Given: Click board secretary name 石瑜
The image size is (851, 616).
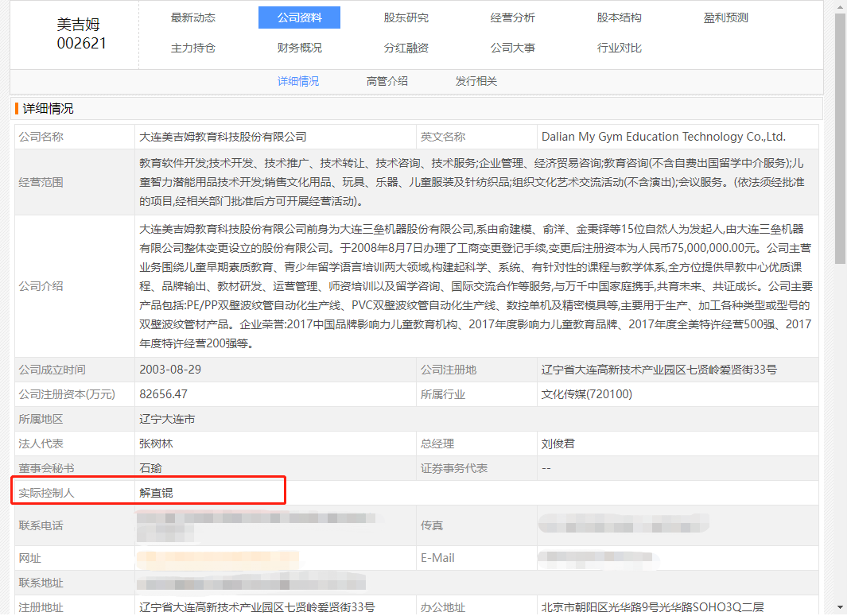Looking at the screenshot, I should (x=150, y=468).
